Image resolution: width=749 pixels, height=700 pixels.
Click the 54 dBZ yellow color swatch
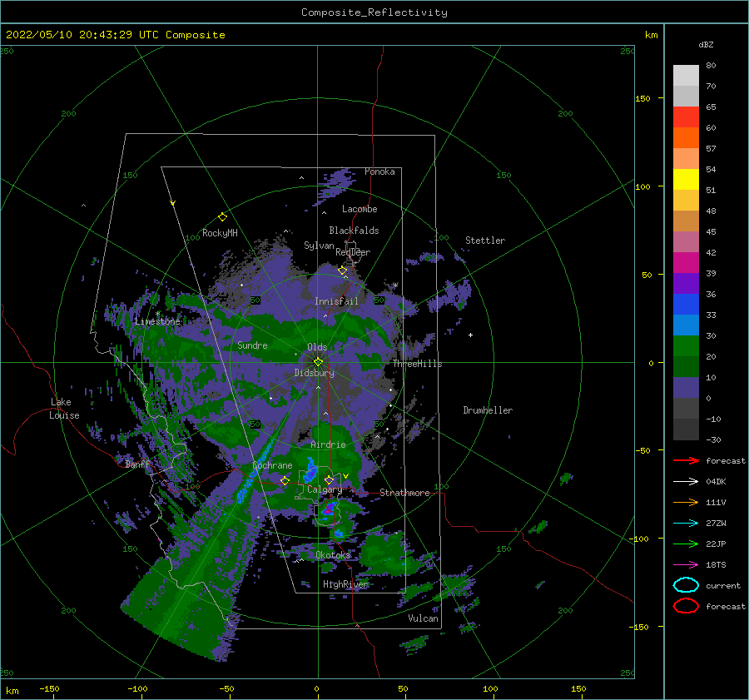point(686,179)
